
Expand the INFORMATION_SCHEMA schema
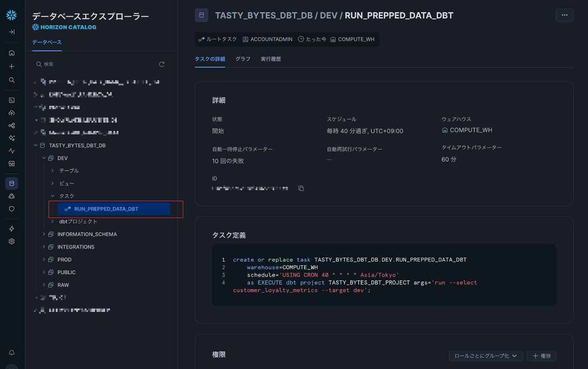[x=44, y=234]
